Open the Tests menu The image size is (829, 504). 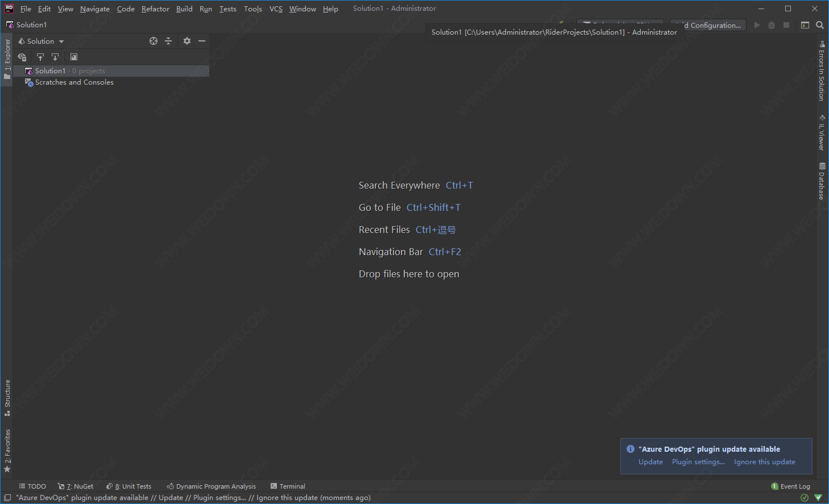coord(227,9)
